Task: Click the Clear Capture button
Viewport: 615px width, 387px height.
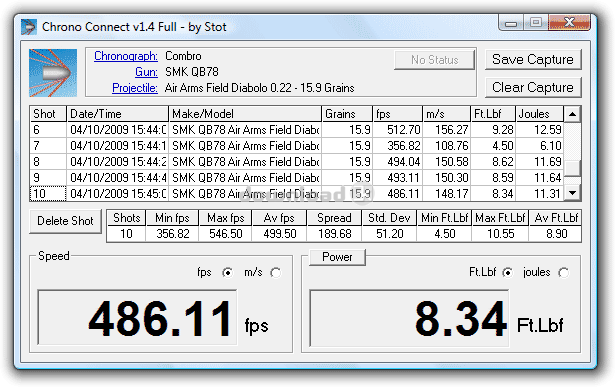Action: tap(533, 87)
